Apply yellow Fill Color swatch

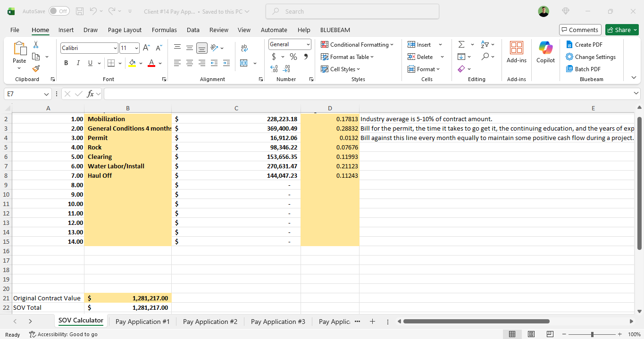click(x=132, y=63)
